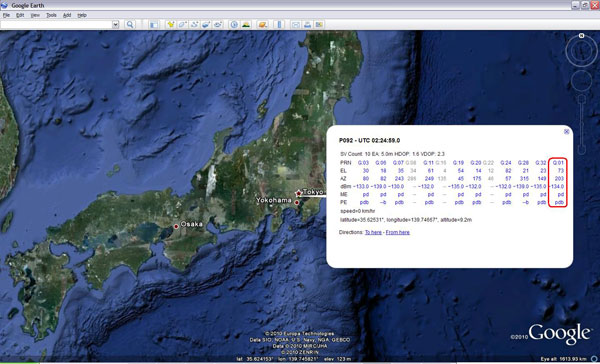Click the Email envelope icon
The width and height of the screenshot is (600, 364).
(296, 24)
